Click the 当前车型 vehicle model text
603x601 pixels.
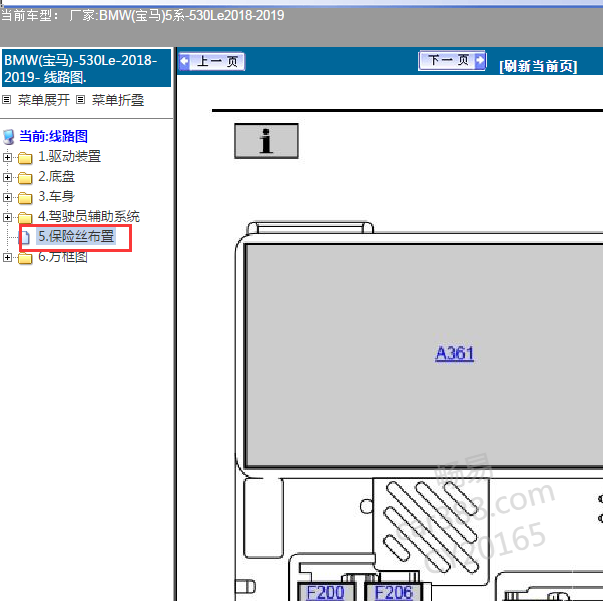142,15
